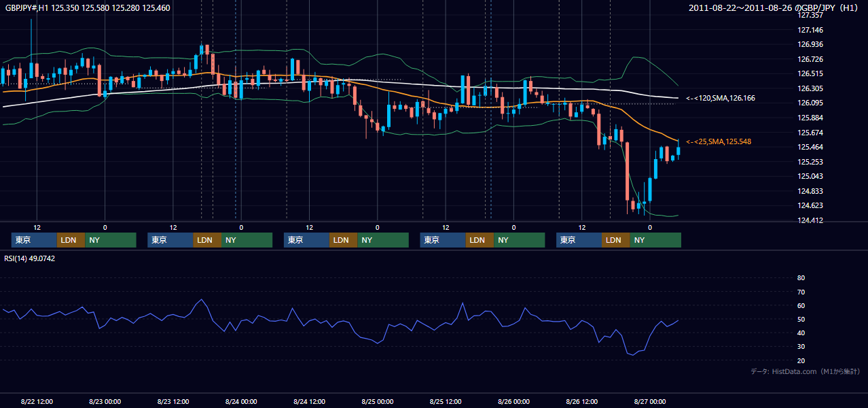
Task: Select price level 125.043 on the axis
Action: pyautogui.click(x=810, y=176)
